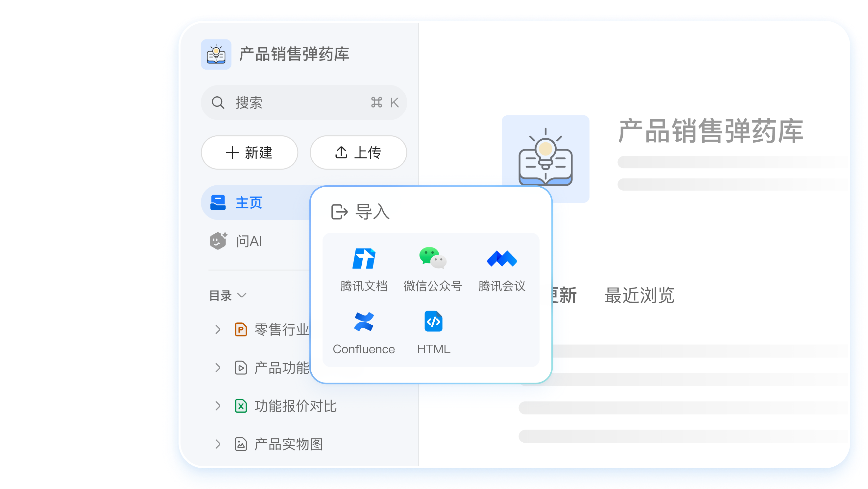
Task: Open the 零售行业 tree item
Action: click(282, 329)
